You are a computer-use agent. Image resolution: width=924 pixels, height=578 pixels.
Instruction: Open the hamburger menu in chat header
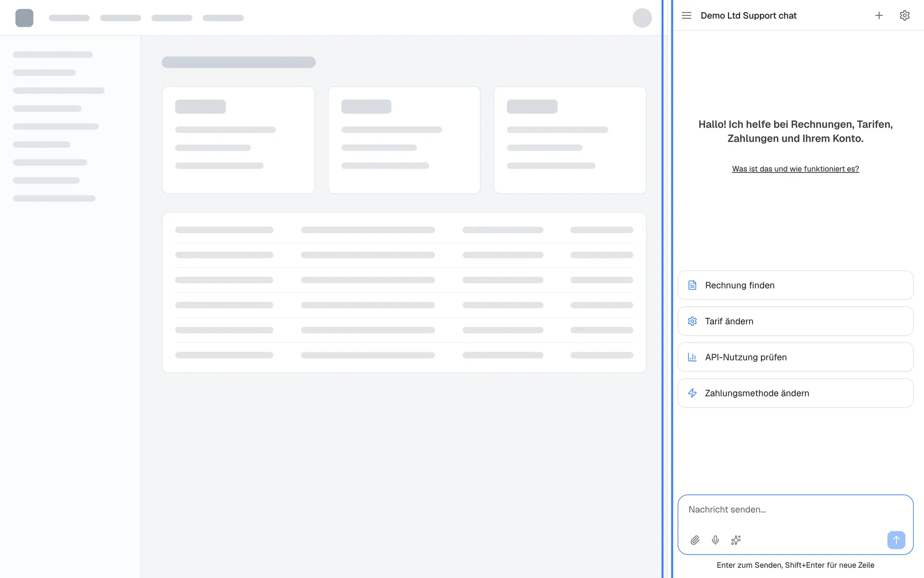[686, 15]
